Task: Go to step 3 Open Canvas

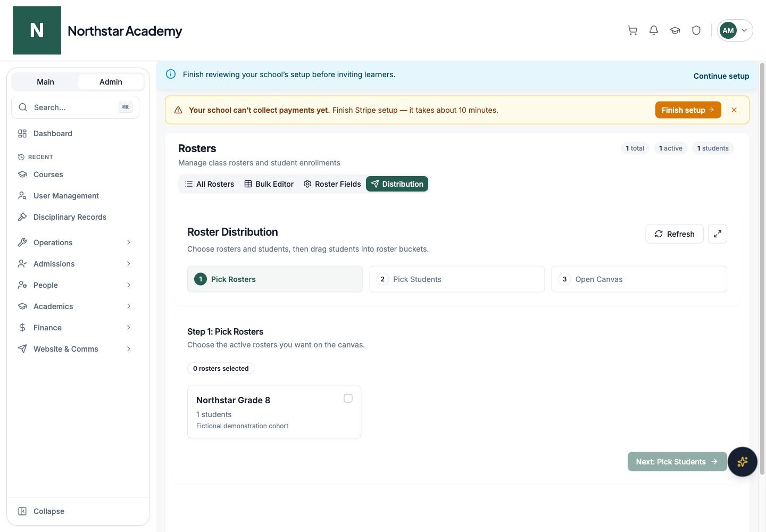Action: (639, 279)
